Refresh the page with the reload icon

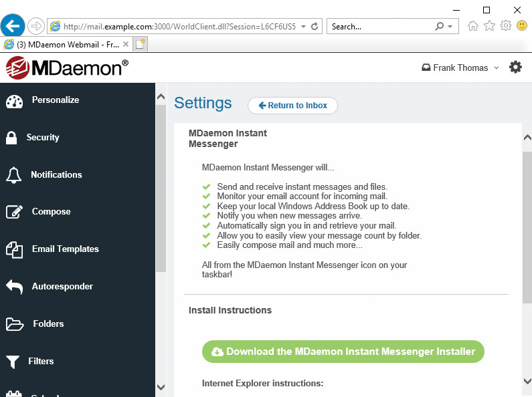coord(315,26)
